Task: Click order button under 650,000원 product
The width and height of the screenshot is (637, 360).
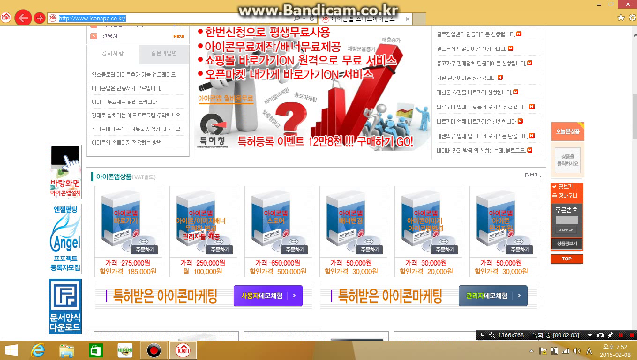Action: coord(295,249)
